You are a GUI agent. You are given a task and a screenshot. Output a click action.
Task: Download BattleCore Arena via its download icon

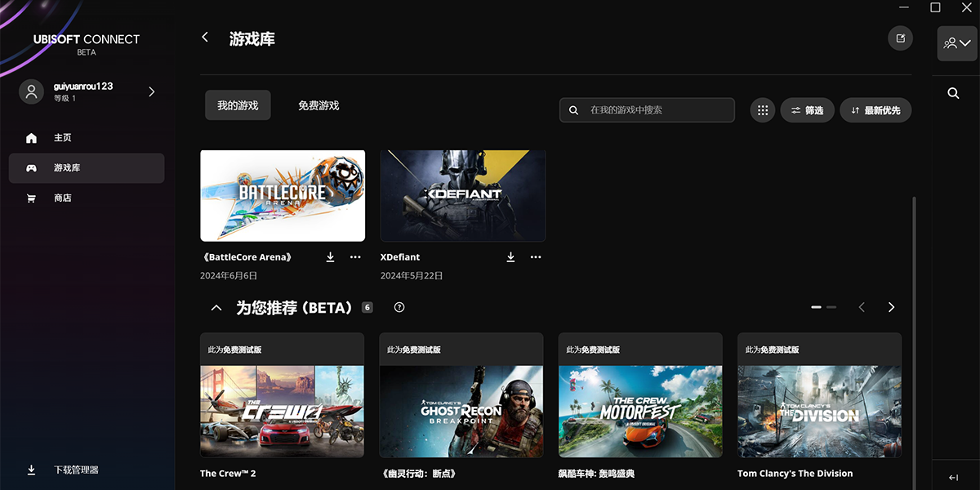330,256
